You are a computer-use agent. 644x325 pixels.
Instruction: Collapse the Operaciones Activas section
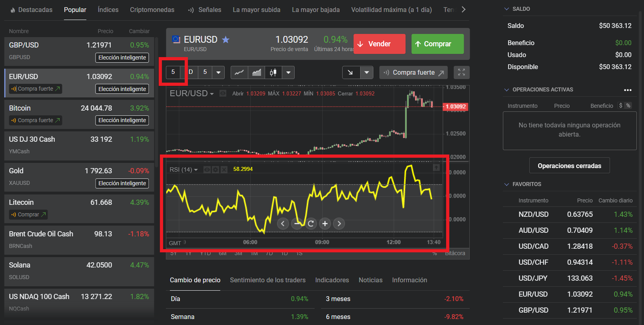point(507,90)
